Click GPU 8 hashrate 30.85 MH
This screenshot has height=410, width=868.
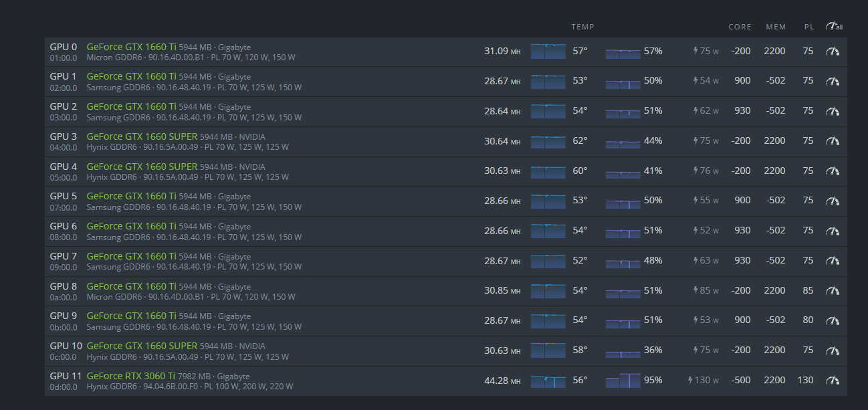502,290
